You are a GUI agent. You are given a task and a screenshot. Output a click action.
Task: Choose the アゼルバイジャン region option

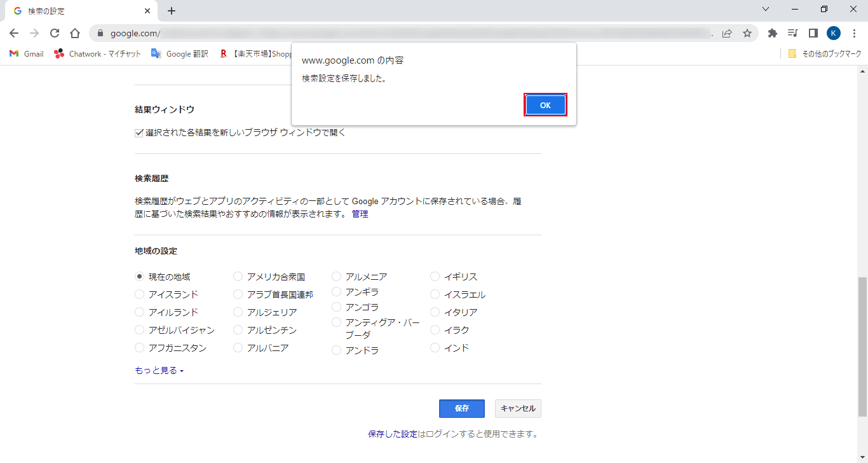pyautogui.click(x=139, y=330)
